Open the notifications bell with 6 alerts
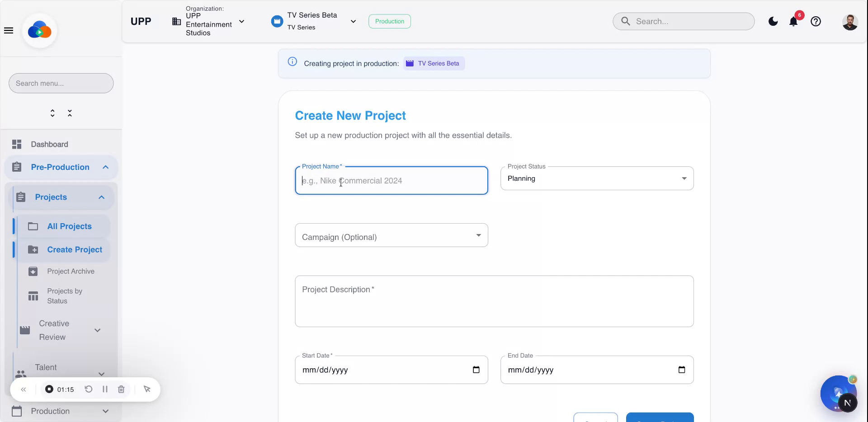868x422 pixels. pyautogui.click(x=793, y=21)
